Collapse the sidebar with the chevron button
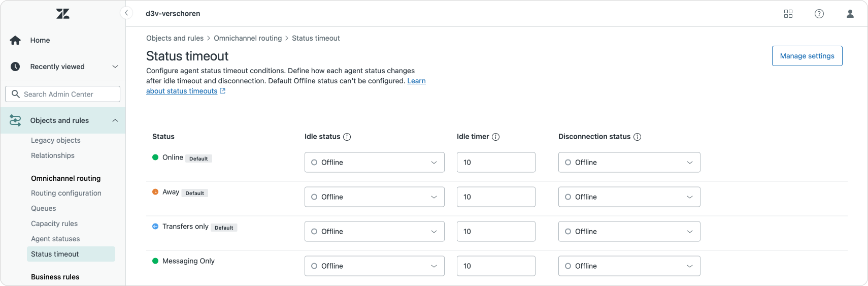 coord(126,13)
